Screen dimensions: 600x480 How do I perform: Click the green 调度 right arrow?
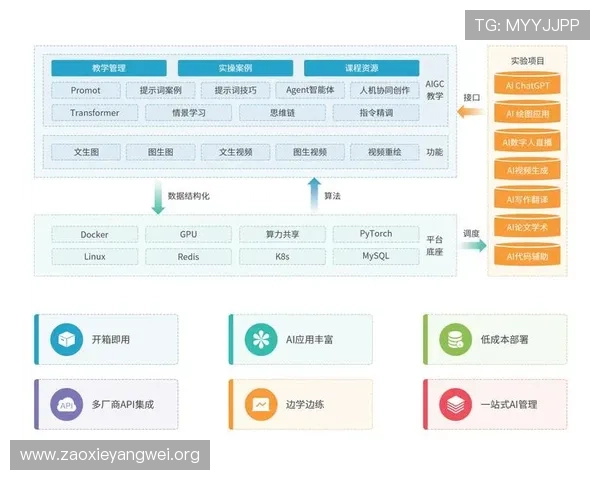[x=474, y=245]
